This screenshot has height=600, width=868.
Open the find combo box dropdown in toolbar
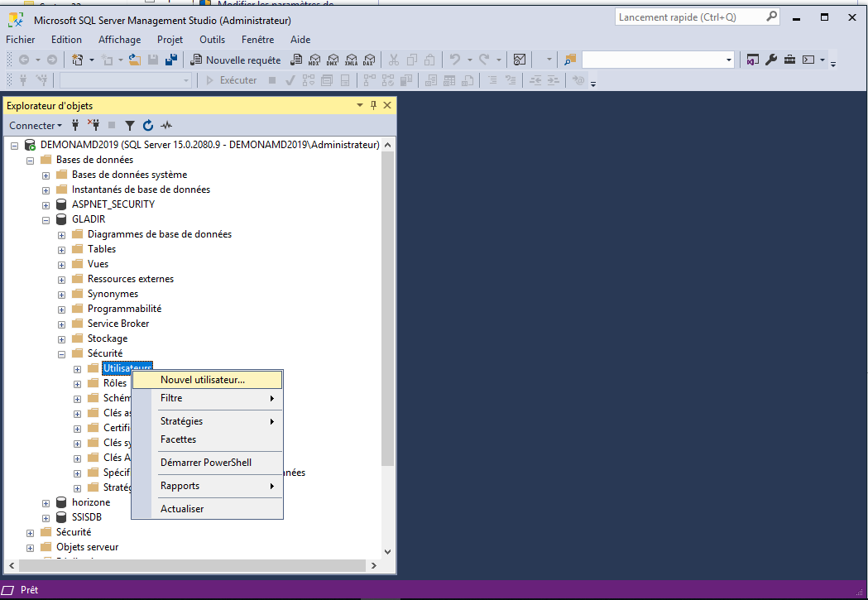(x=728, y=60)
